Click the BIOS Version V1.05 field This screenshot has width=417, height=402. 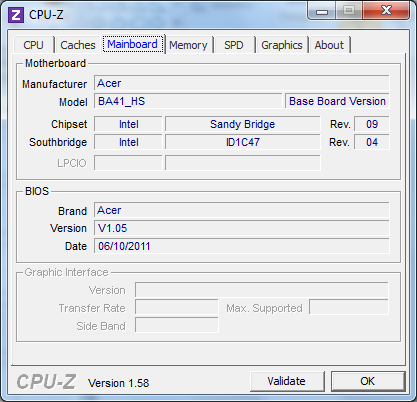(x=242, y=228)
